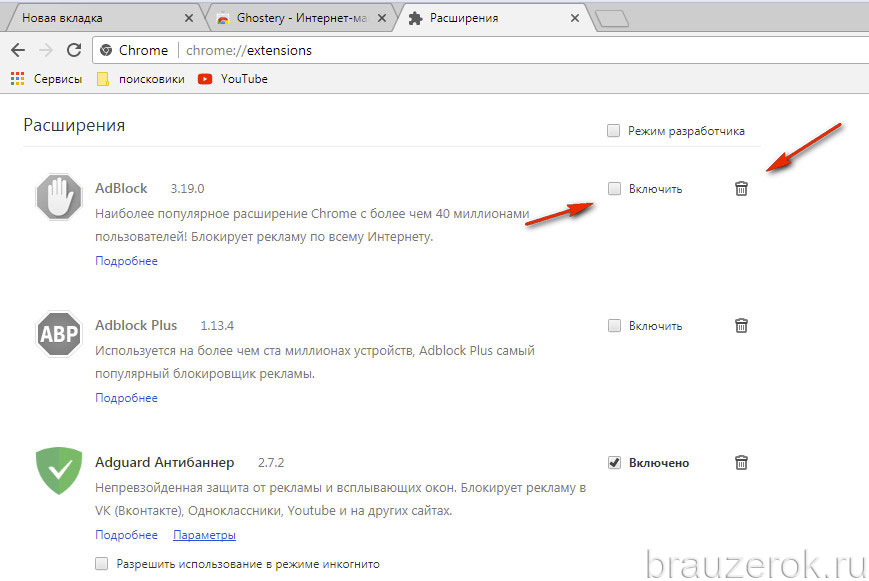Viewport: 869px width, 581px height.
Task: Switch to the Новая вкладка tab
Action: click(x=103, y=18)
